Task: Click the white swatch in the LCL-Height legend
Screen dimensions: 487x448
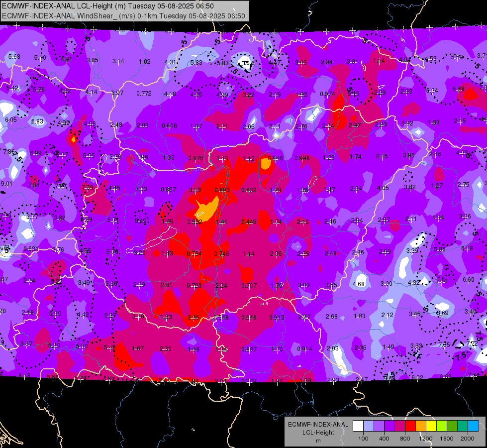Action: (358, 426)
